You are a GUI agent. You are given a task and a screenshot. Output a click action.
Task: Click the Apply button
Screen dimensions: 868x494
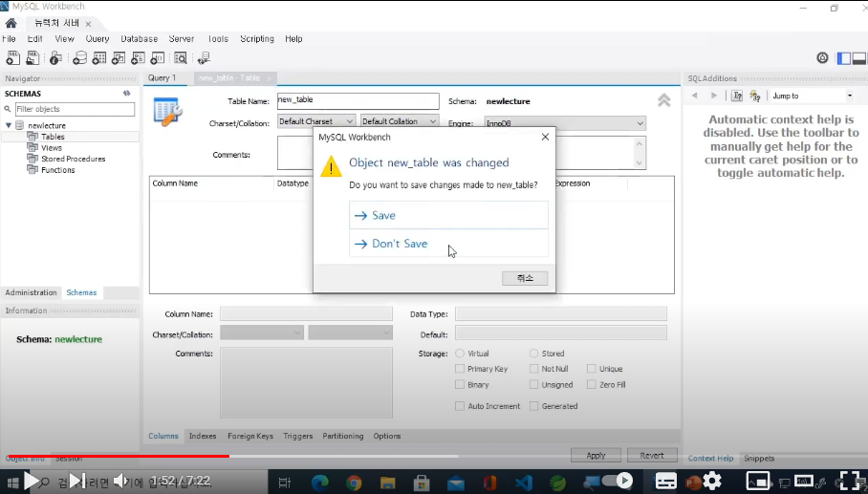tap(596, 455)
